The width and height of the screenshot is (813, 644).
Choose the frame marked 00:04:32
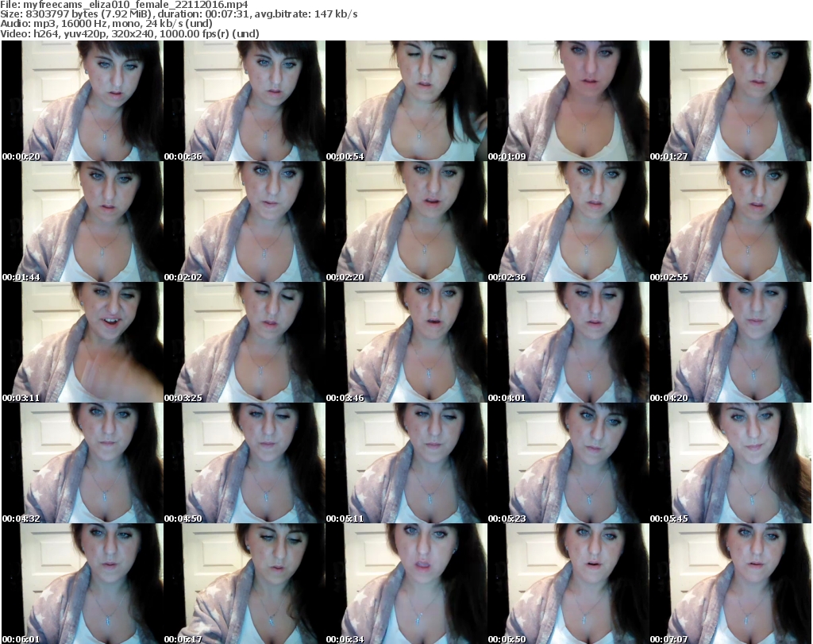point(83,463)
